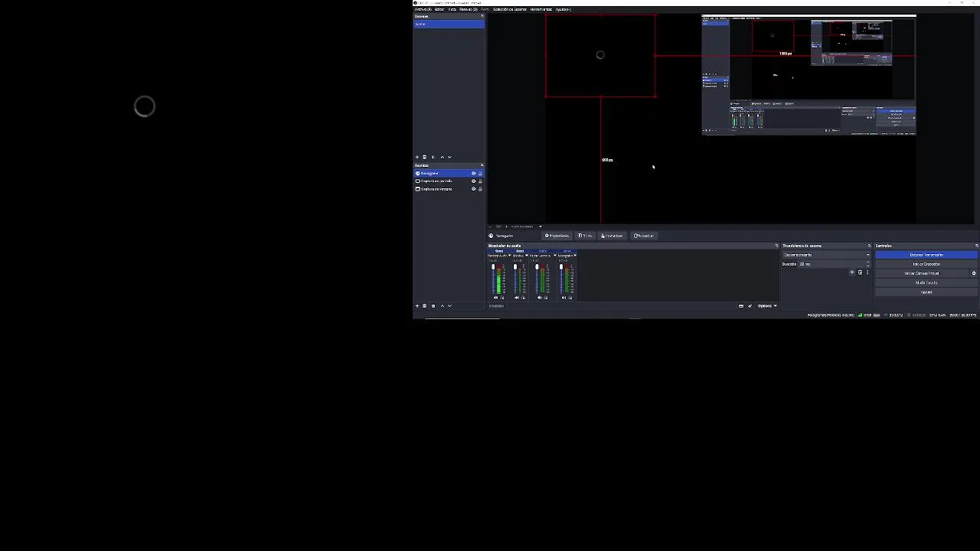The width and height of the screenshot is (980, 551).
Task: Pop out the Transiciones de escena dock
Action: [869, 246]
